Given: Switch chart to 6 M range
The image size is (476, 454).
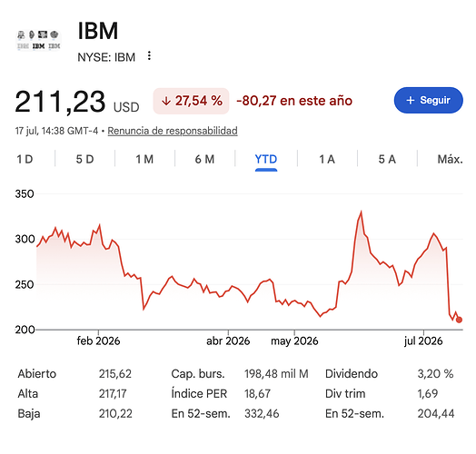Looking at the screenshot, I should click(x=204, y=159).
